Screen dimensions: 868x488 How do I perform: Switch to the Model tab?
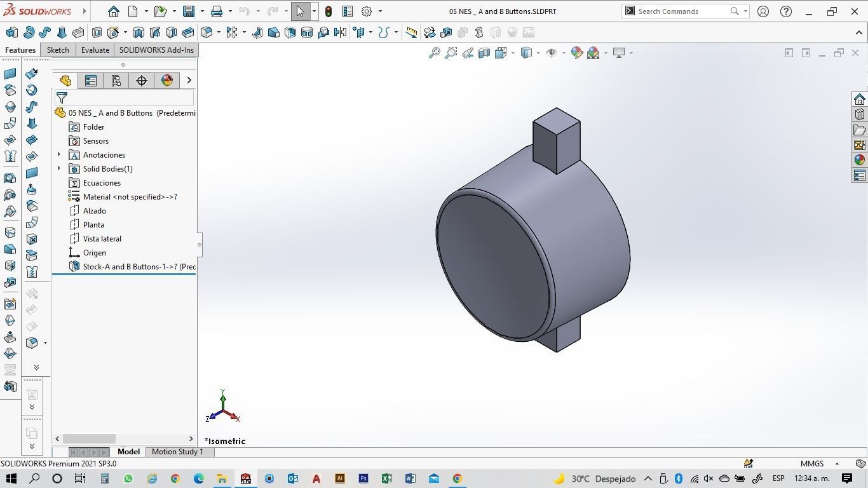click(128, 452)
